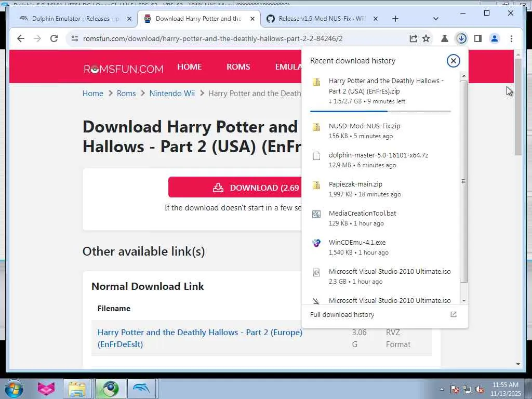Click the downloads list scroll up arrow
Viewport: 532px width, 399px height.
coord(463,76)
